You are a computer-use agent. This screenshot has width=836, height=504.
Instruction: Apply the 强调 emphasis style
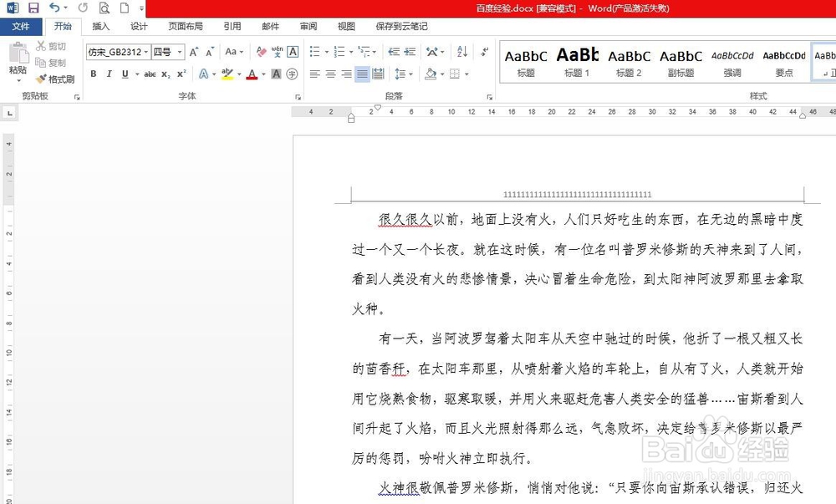(732, 63)
